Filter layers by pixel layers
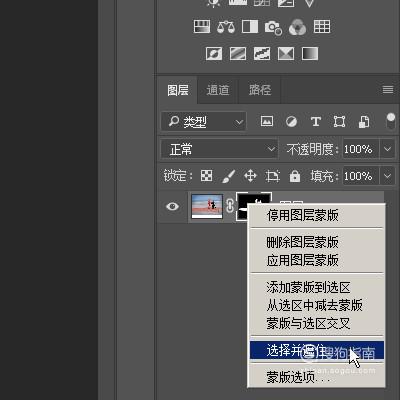Viewport: 400px width, 400px height. pyautogui.click(x=267, y=121)
